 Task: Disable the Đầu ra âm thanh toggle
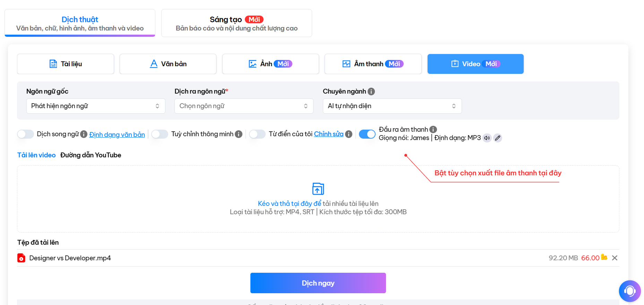(x=367, y=134)
